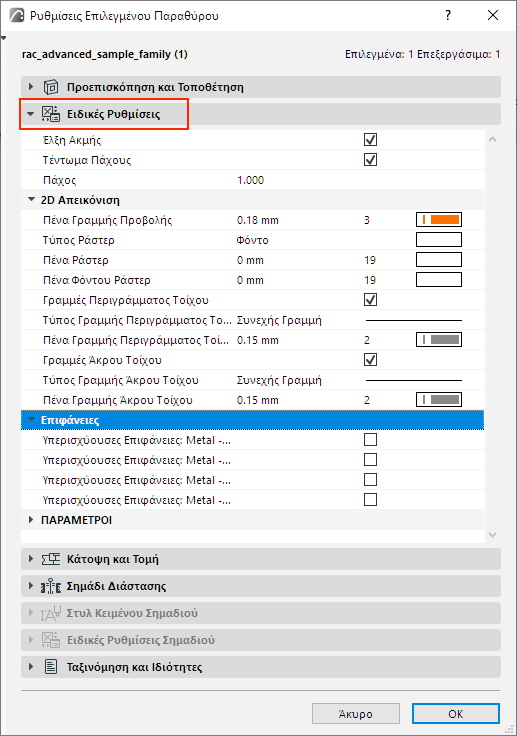Click the Ταξινόμηση και Ιδιότητες icon
The height and width of the screenshot is (736, 517).
[51, 667]
